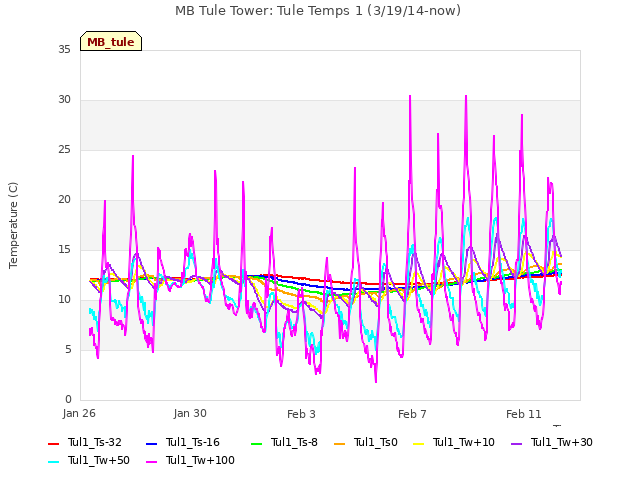Image resolution: width=640 pixels, height=480 pixels.
Task: Click the Feb 7 x-axis label
Action: coord(412,414)
